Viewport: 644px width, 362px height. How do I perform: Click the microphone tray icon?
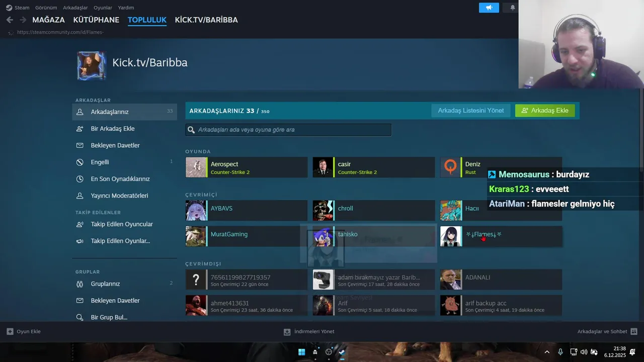click(560, 352)
